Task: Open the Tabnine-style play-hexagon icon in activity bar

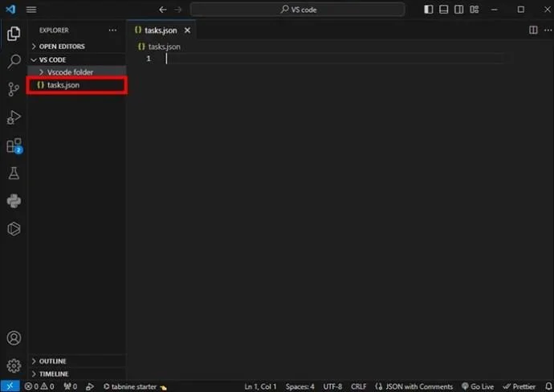Action: tap(14, 229)
